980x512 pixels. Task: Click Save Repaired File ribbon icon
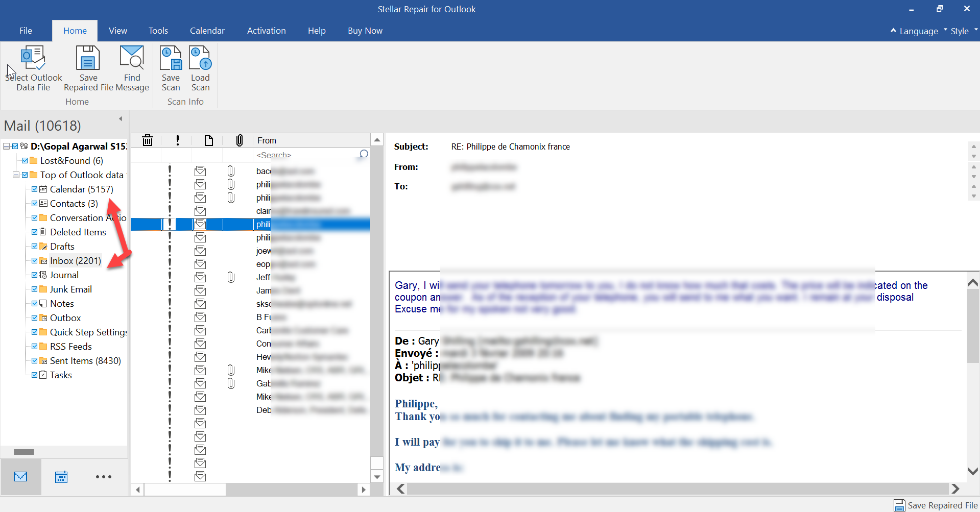pos(88,58)
